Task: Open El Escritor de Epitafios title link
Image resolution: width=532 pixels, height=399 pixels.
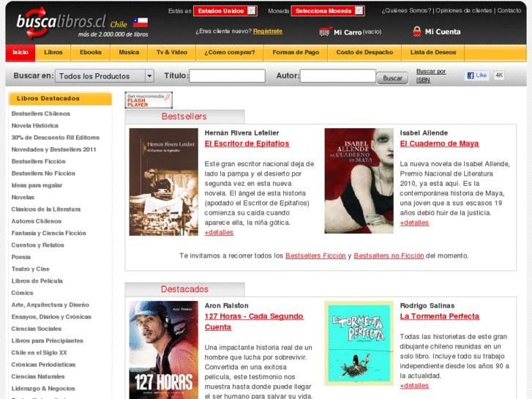Action: pyautogui.click(x=247, y=143)
